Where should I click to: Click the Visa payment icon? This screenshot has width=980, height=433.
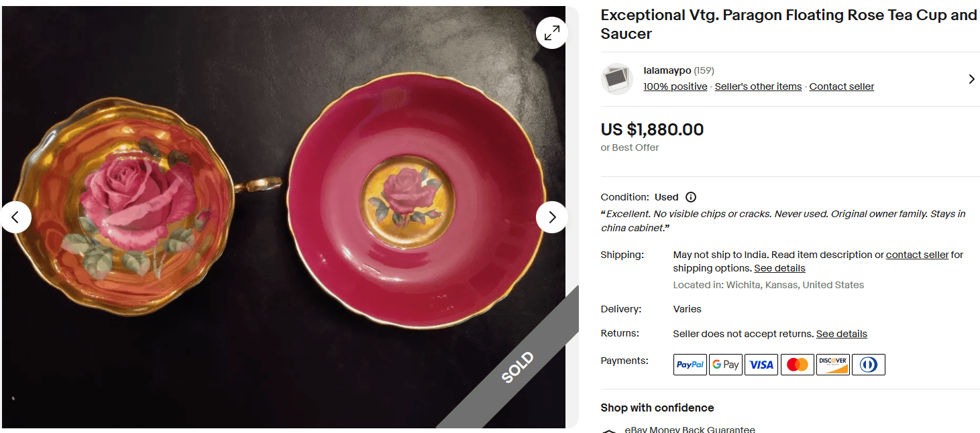tap(761, 364)
